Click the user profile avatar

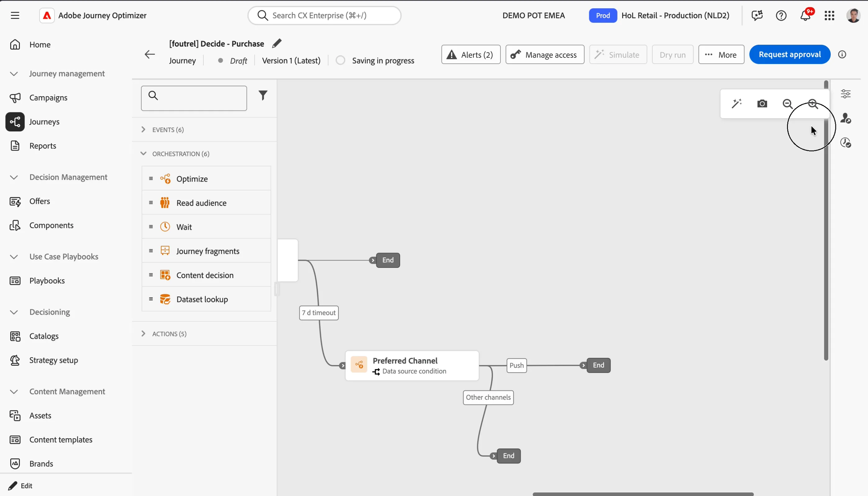[x=853, y=15]
